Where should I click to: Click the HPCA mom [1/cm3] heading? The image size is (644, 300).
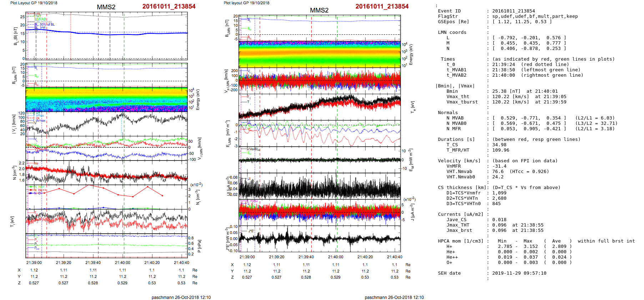pyautogui.click(x=461, y=241)
